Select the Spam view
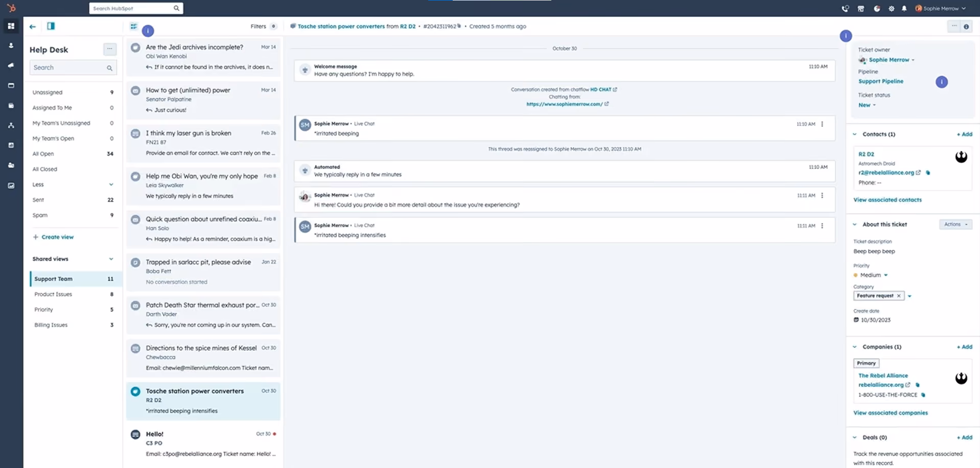Viewport: 980px width, 468px height. (73, 215)
